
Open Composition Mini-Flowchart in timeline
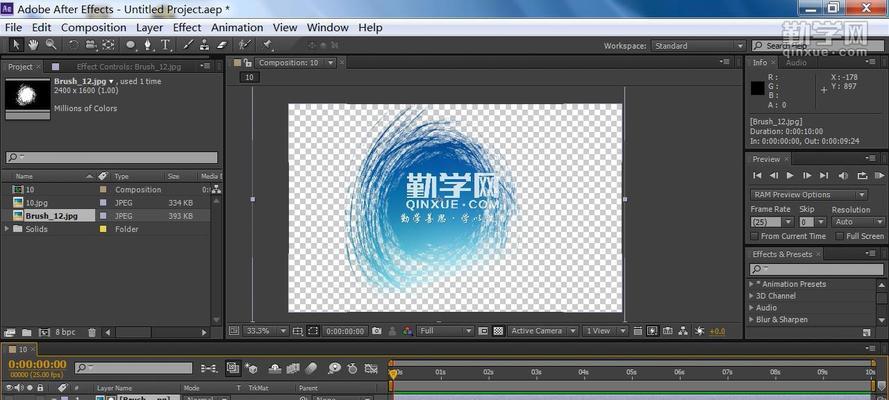[x=209, y=368]
